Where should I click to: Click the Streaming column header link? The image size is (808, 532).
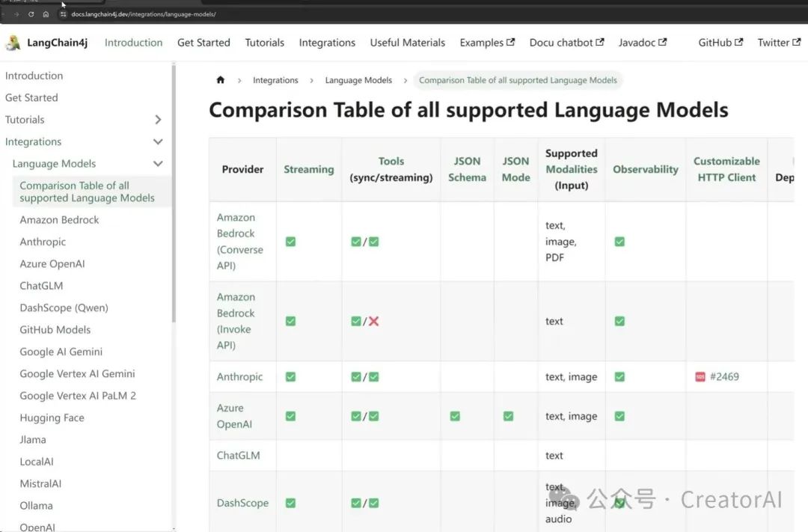[x=309, y=170]
